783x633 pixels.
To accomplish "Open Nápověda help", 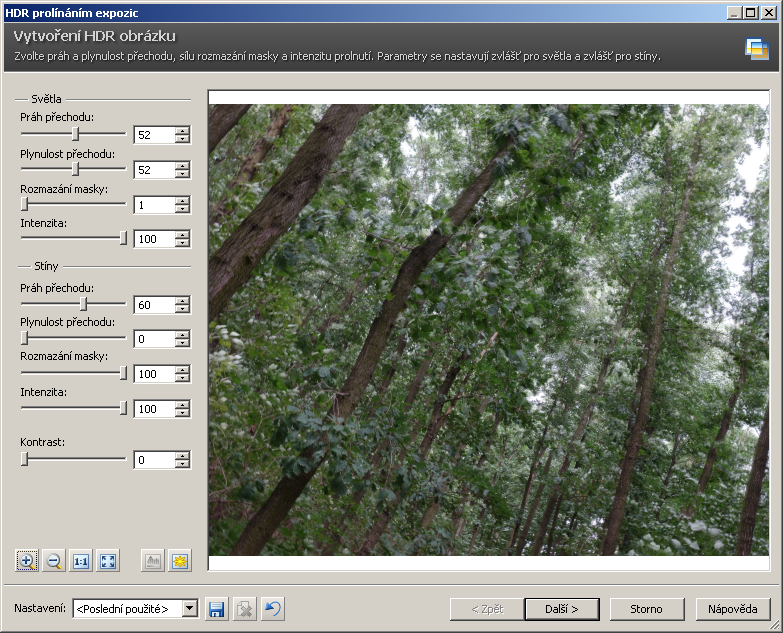I will pyautogui.click(x=732, y=608).
